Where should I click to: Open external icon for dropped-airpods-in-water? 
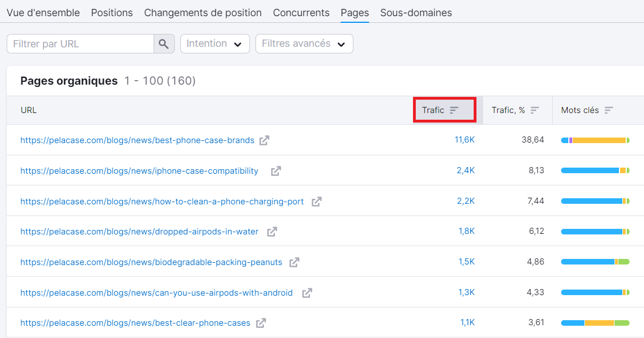272,232
